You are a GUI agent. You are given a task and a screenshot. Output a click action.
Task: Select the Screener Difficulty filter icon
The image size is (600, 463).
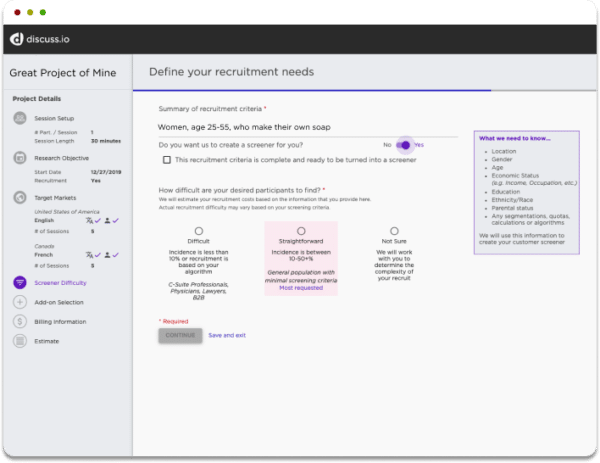(x=20, y=282)
